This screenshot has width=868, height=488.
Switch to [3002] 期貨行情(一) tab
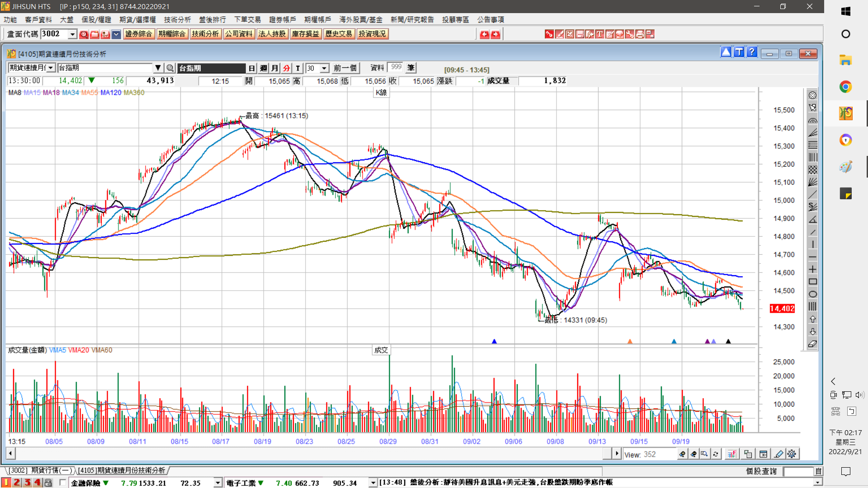(41, 470)
